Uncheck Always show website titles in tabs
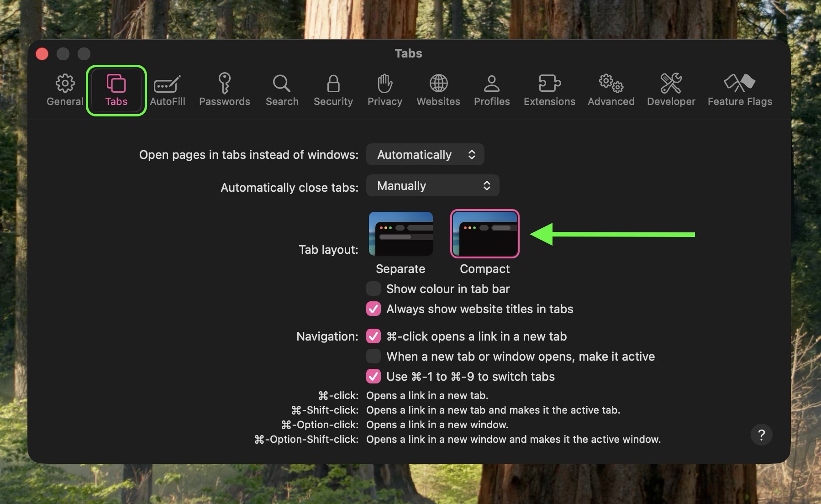 (374, 309)
